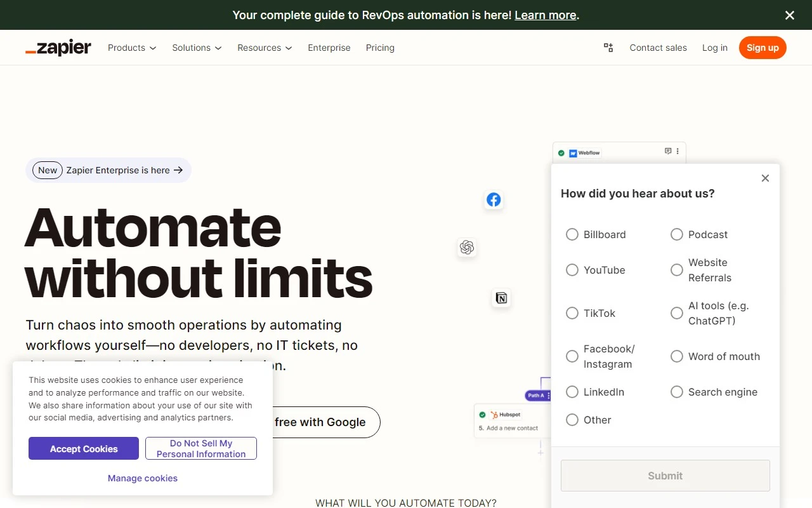The width and height of the screenshot is (812, 508).
Task: Choose the Search engine radio option
Action: pyautogui.click(x=677, y=392)
